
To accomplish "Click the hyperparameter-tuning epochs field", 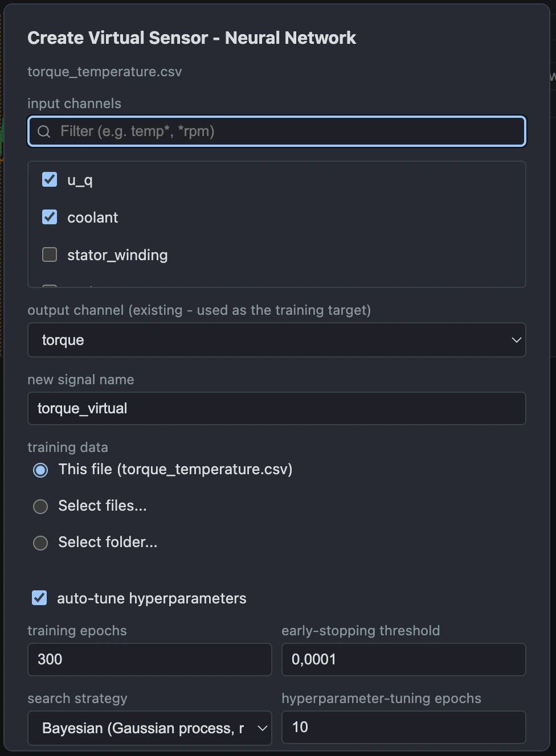I will point(403,727).
